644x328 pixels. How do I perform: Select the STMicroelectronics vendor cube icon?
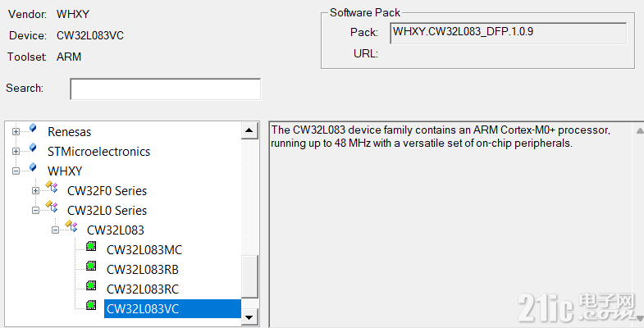pyautogui.click(x=33, y=148)
